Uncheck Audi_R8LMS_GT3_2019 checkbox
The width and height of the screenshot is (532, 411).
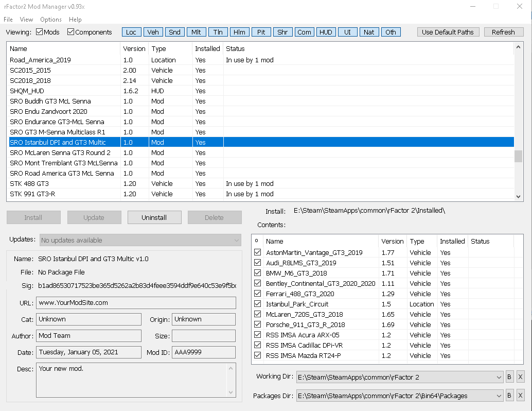click(x=258, y=263)
